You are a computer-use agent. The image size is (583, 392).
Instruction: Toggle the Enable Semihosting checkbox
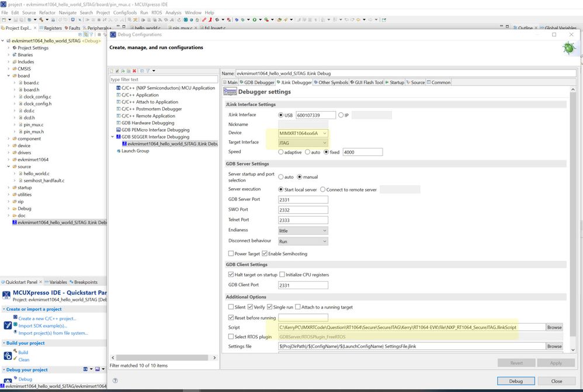(265, 254)
